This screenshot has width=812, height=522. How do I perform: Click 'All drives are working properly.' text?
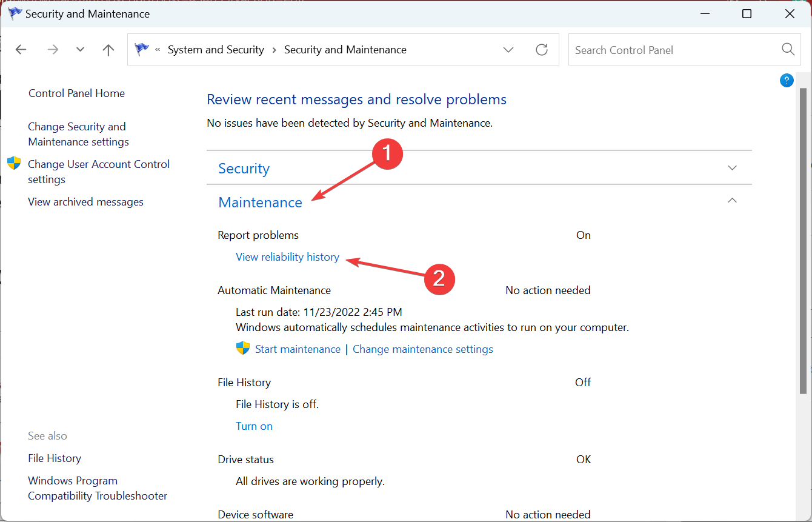tap(310, 482)
